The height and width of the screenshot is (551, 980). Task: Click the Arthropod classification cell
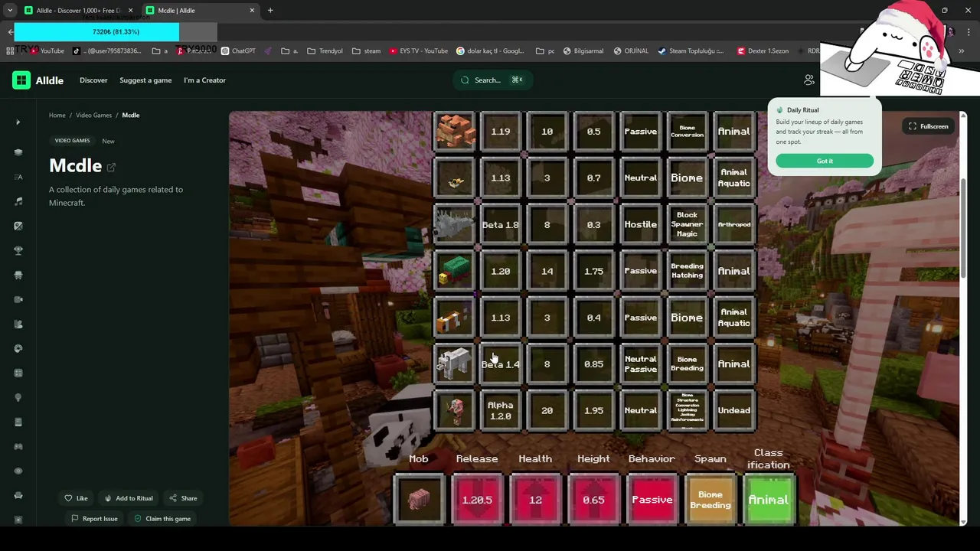[734, 224]
